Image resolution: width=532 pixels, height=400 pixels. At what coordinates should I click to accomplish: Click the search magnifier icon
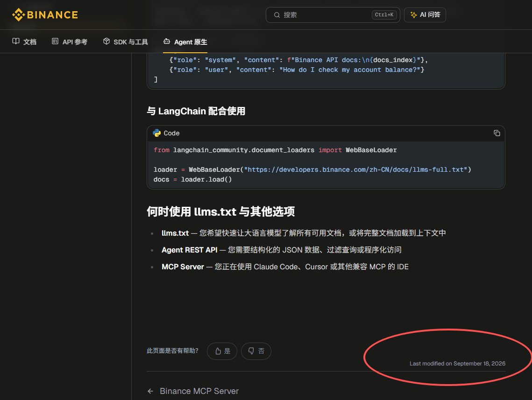pyautogui.click(x=277, y=15)
